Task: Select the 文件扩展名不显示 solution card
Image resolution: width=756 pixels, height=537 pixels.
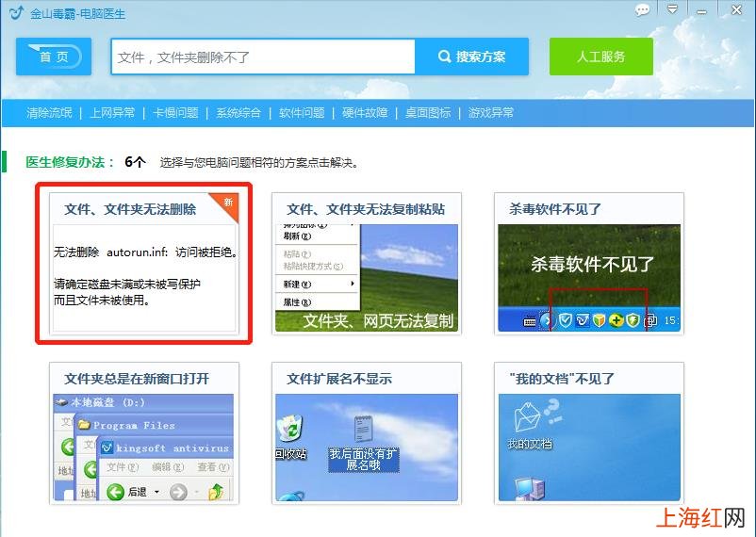Action: click(x=367, y=433)
